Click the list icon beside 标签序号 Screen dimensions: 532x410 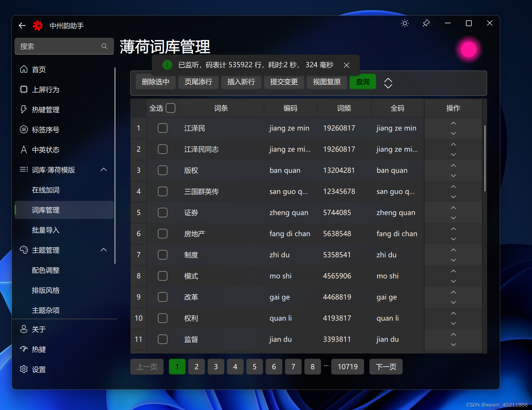click(24, 129)
